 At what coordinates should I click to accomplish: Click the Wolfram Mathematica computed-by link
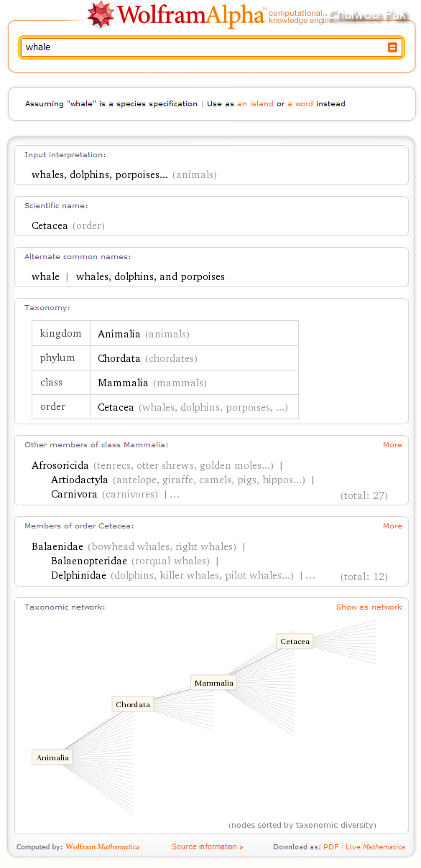point(103,847)
